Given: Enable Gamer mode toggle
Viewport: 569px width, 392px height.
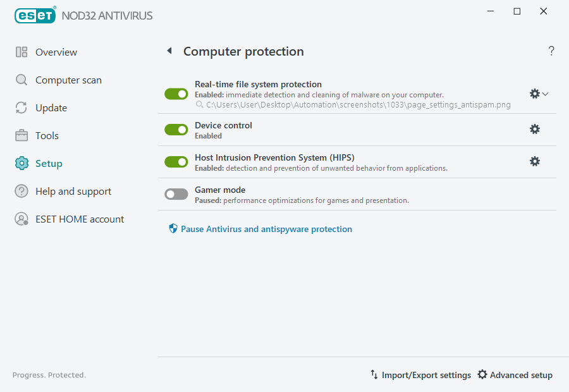Looking at the screenshot, I should coord(176,194).
